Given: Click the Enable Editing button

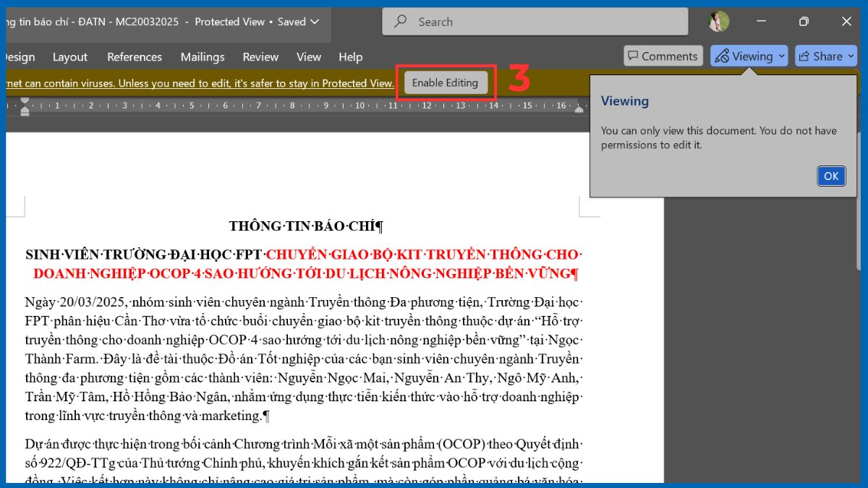Looking at the screenshot, I should click(x=446, y=82).
